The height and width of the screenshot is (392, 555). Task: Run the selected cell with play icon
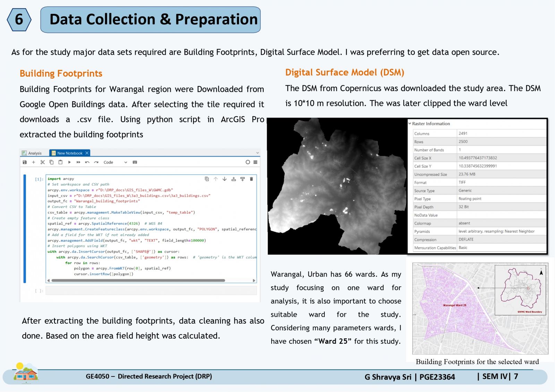point(69,162)
